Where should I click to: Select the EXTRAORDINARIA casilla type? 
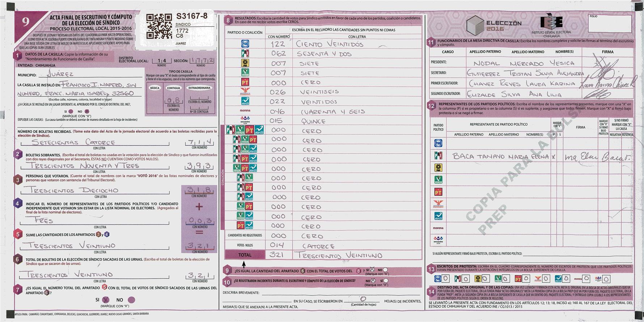tap(199, 88)
